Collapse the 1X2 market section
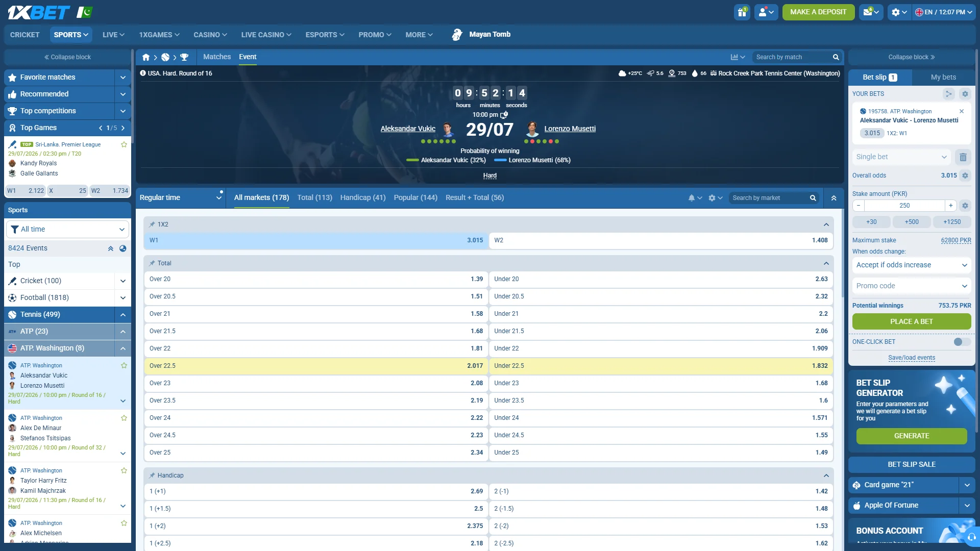Screen dimensions: 980x551 (x=826, y=224)
